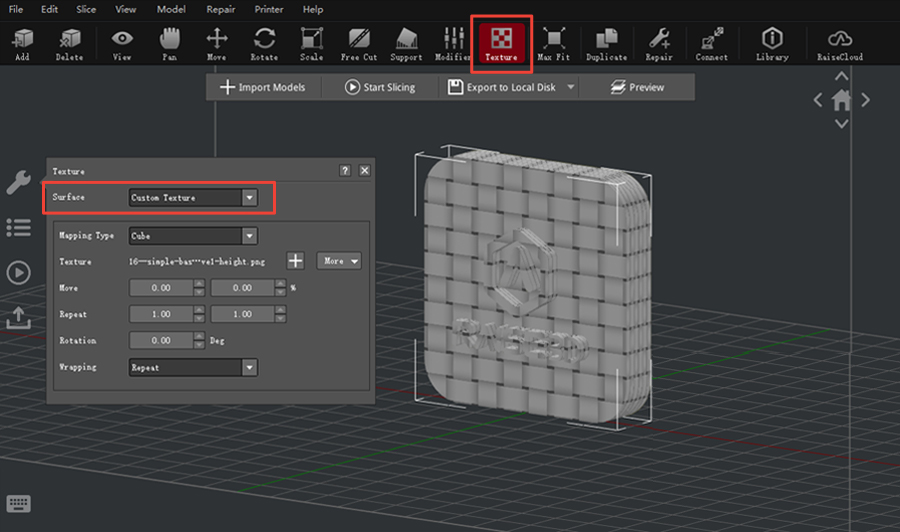
Task: Open the list sidebar icon
Action: point(18,227)
